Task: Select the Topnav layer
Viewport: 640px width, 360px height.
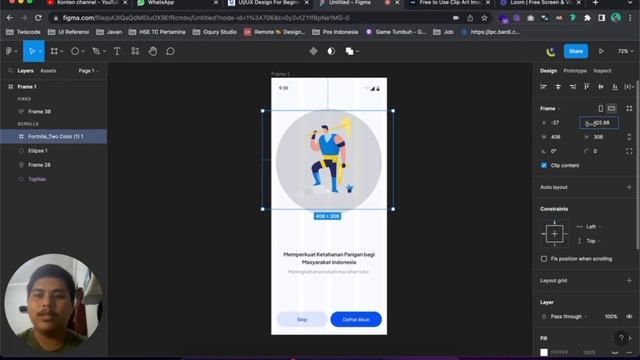Action: (53, 179)
